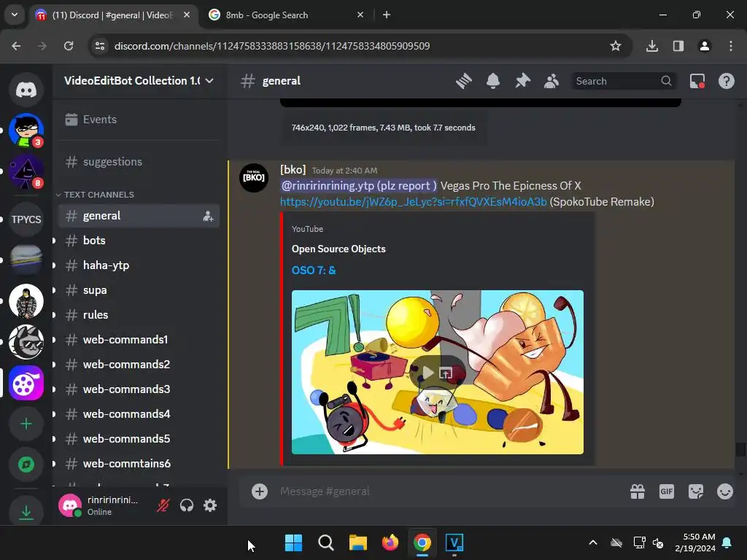Open Chrome profile icon
This screenshot has height=560, width=747.
(x=705, y=46)
